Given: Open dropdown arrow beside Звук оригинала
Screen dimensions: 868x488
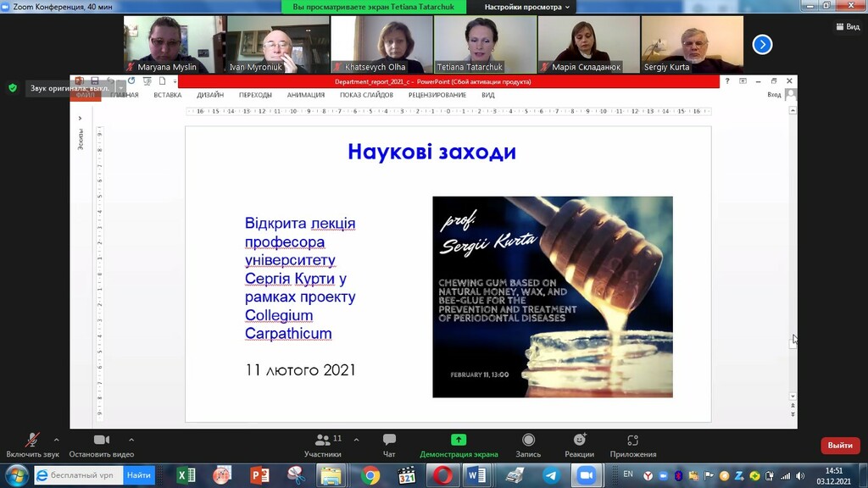Looking at the screenshot, I should (120, 88).
